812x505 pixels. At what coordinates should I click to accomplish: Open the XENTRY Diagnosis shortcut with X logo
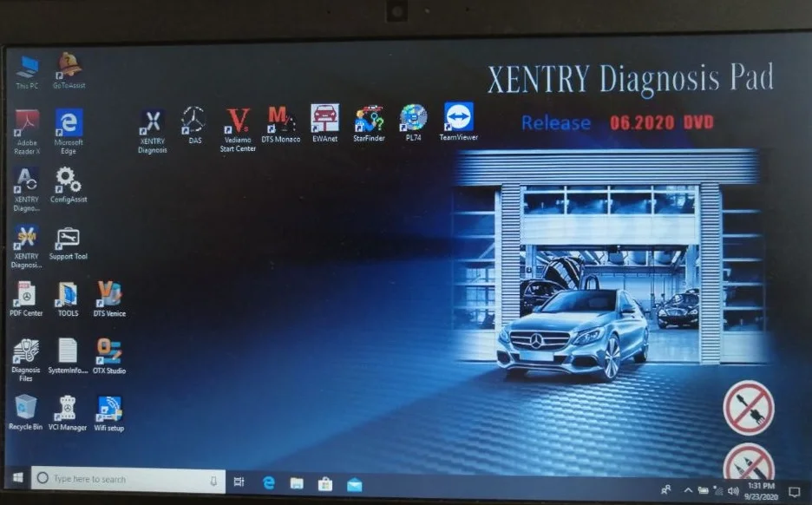pyautogui.click(x=153, y=132)
